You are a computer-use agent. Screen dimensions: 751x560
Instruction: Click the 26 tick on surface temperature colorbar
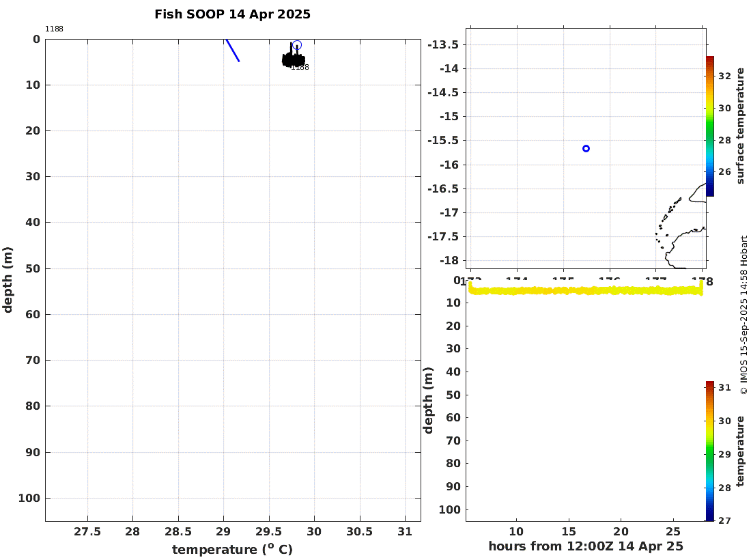tap(724, 171)
